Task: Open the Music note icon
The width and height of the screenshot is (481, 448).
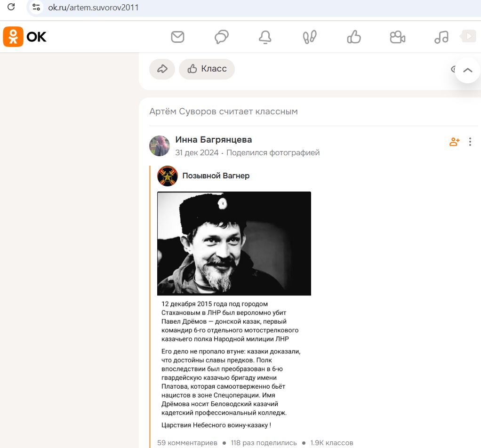Action: pyautogui.click(x=441, y=37)
